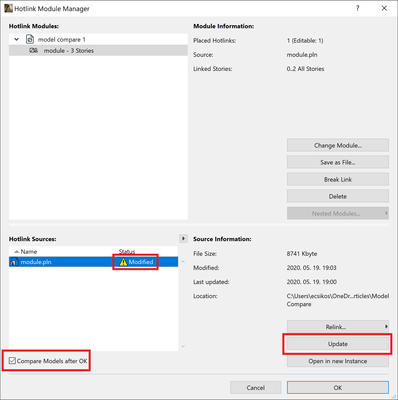Open the help question mark button
The width and height of the screenshot is (398, 400).
click(358, 8)
